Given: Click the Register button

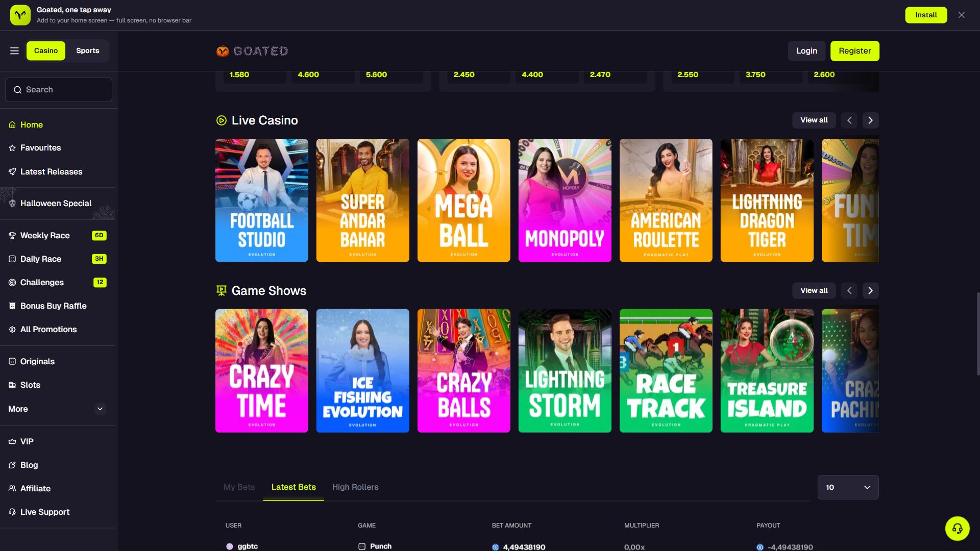Looking at the screenshot, I should pos(854,51).
